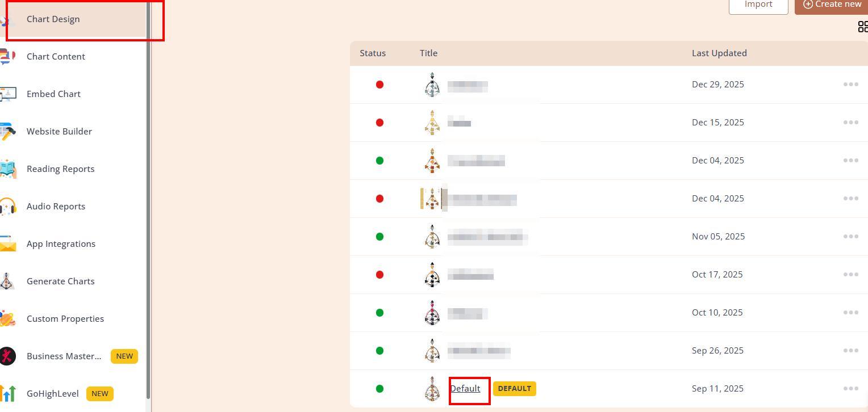
Task: Select the Reading Reports book icon
Action: click(7, 169)
